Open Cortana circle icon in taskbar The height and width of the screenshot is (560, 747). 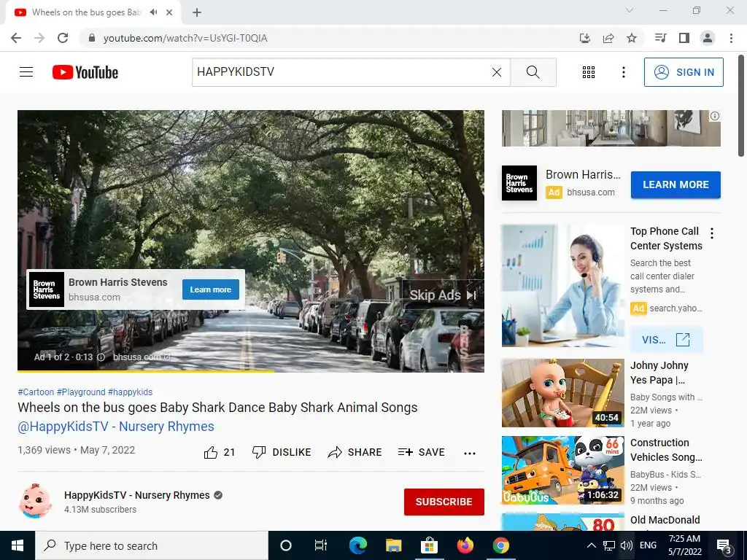pos(285,545)
